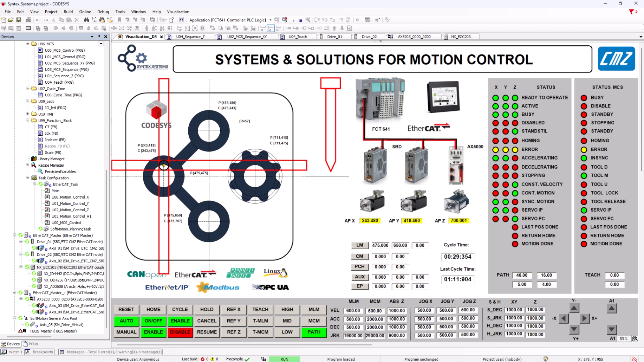Start a CYCLE with its button
The width and height of the screenshot is (644, 362).
point(180,310)
